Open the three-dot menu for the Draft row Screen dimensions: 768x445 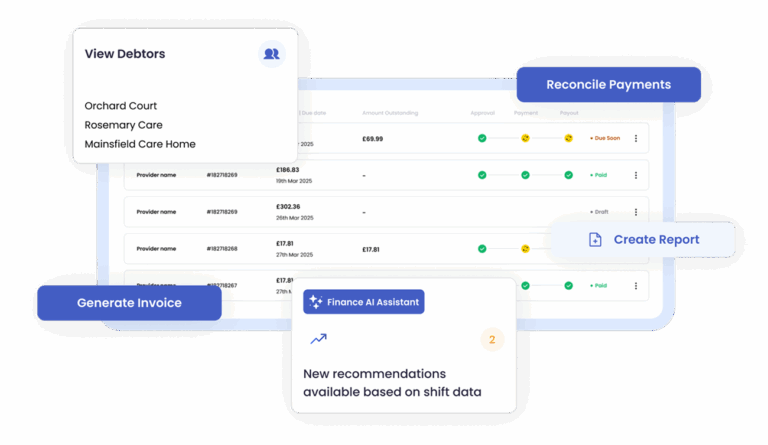point(636,212)
